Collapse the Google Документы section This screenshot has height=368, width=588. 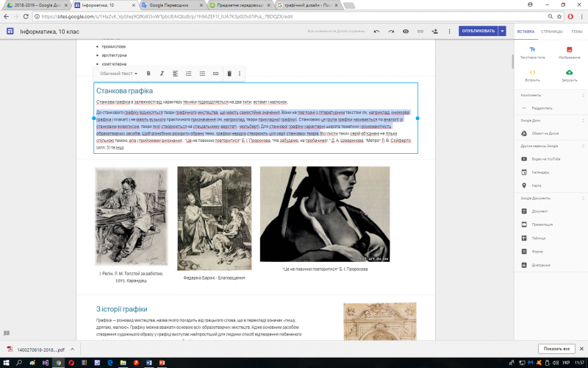click(x=583, y=198)
